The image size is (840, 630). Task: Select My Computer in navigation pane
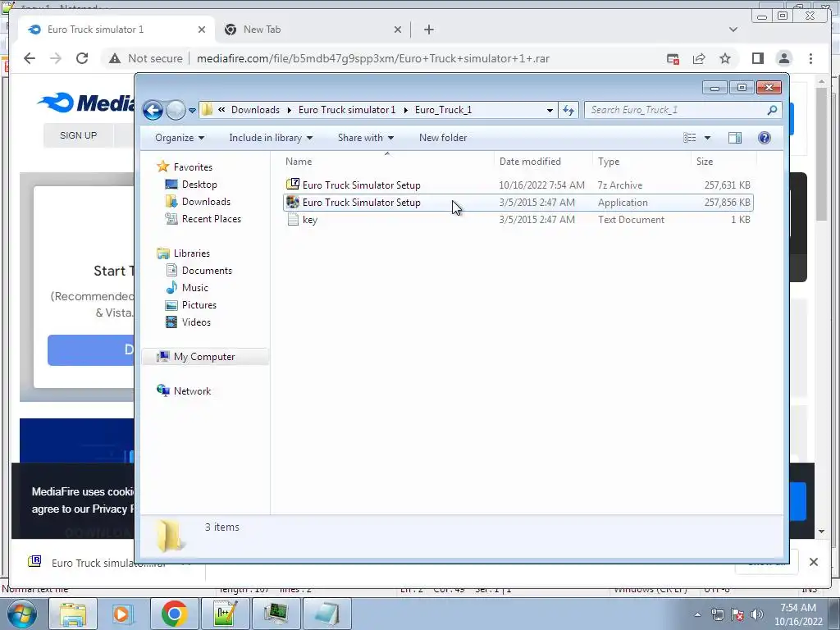(204, 357)
